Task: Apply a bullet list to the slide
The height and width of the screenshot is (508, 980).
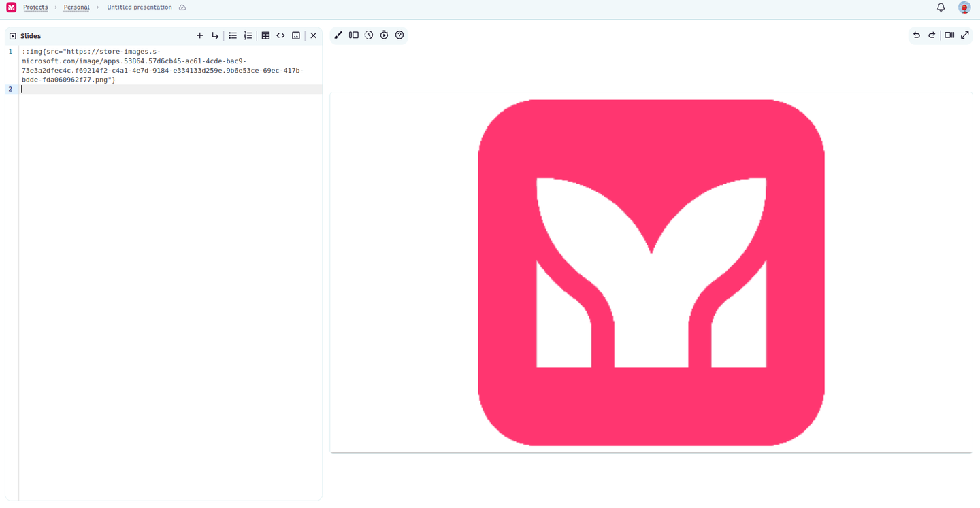Action: tap(232, 35)
